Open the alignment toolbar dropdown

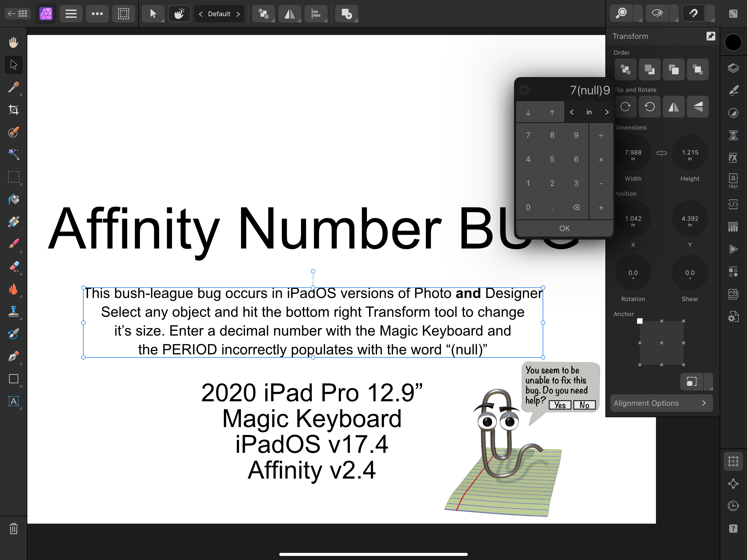coord(316,14)
